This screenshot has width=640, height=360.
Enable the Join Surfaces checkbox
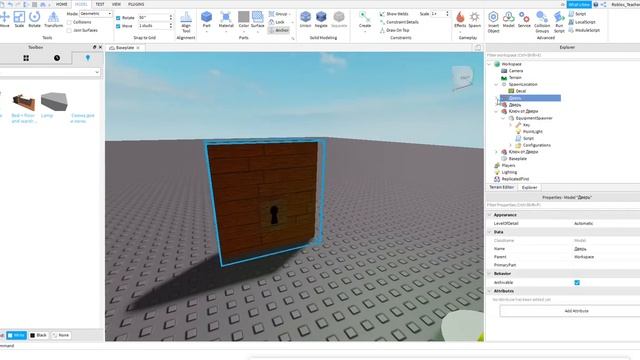pos(69,31)
